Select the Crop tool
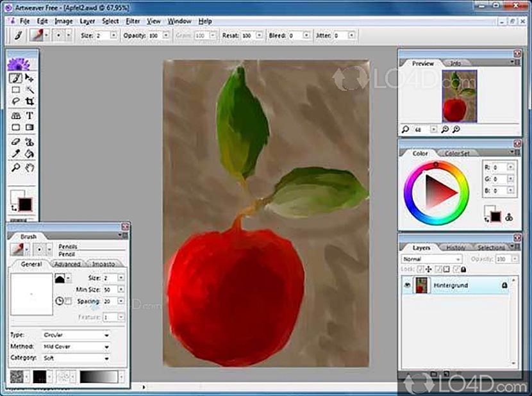The height and width of the screenshot is (396, 532). tap(29, 101)
